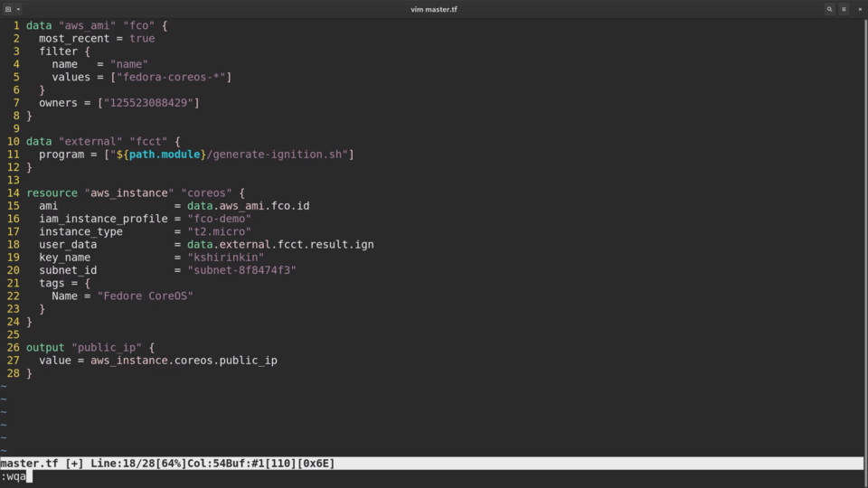Click the "kshirinkin" key name value
This screenshot has width=868, height=488.
tap(225, 258)
